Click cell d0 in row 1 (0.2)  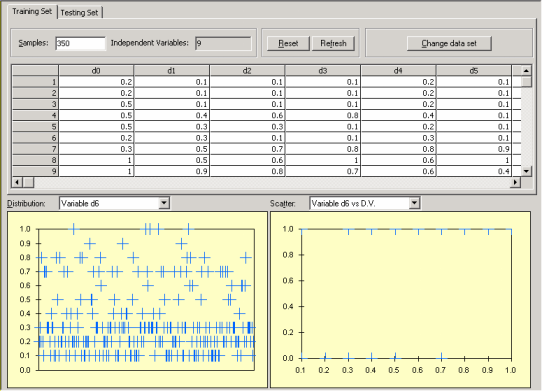(x=96, y=82)
